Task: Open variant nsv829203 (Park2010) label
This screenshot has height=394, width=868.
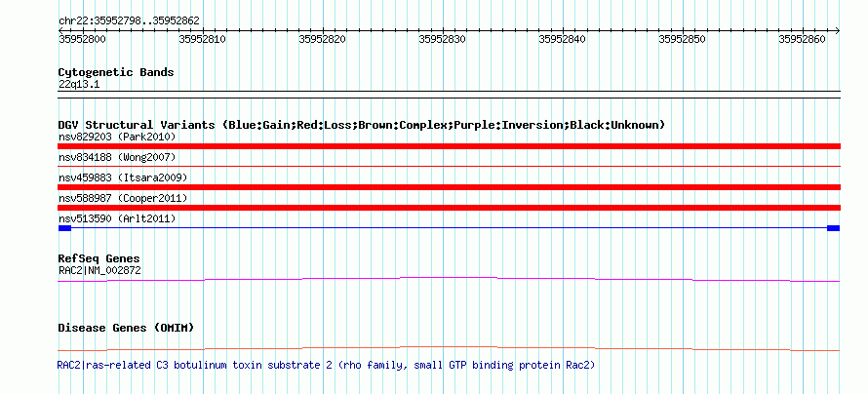Action: (117, 137)
